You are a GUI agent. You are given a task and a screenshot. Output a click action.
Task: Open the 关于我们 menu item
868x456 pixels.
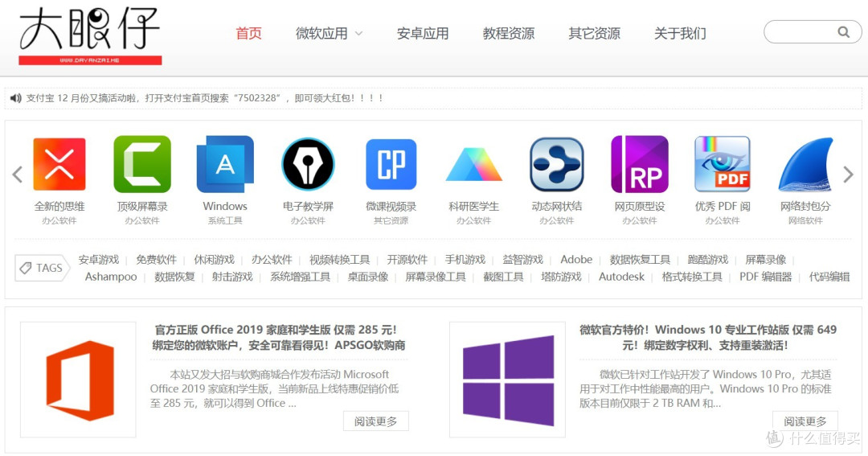click(681, 33)
